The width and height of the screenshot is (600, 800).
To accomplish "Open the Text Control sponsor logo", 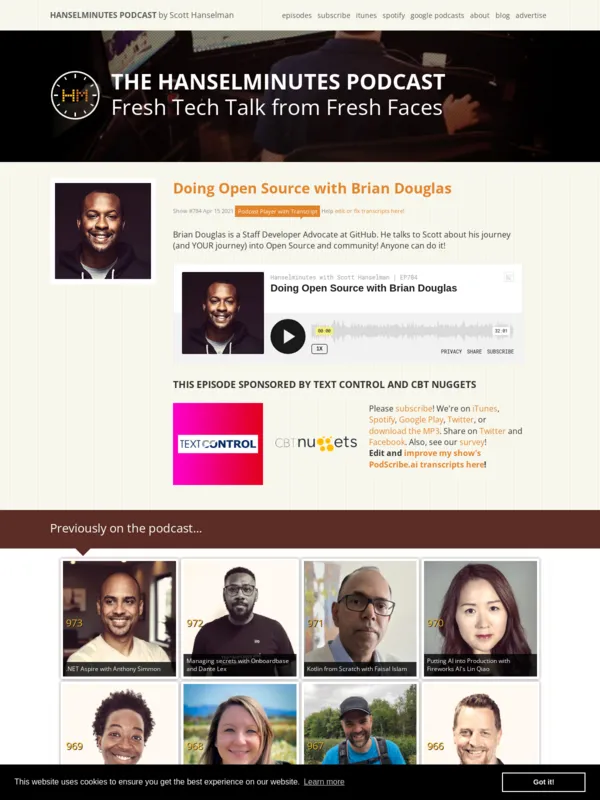I will pyautogui.click(x=218, y=444).
